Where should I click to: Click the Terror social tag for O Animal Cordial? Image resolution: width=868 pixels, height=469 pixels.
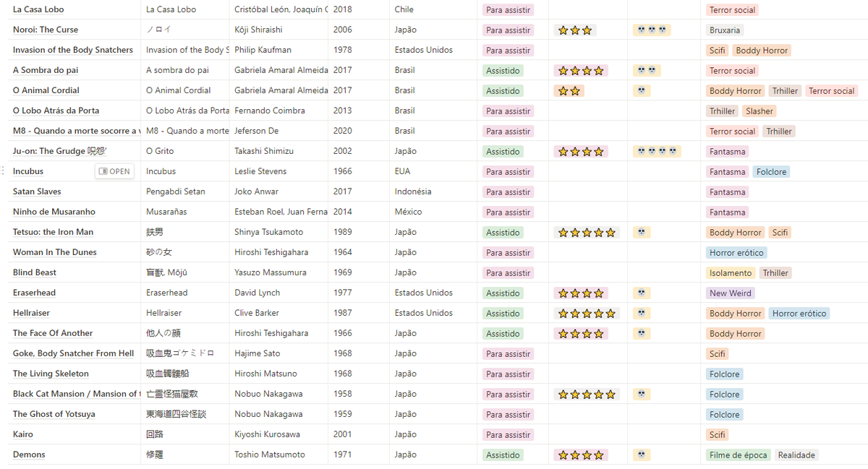click(x=831, y=91)
